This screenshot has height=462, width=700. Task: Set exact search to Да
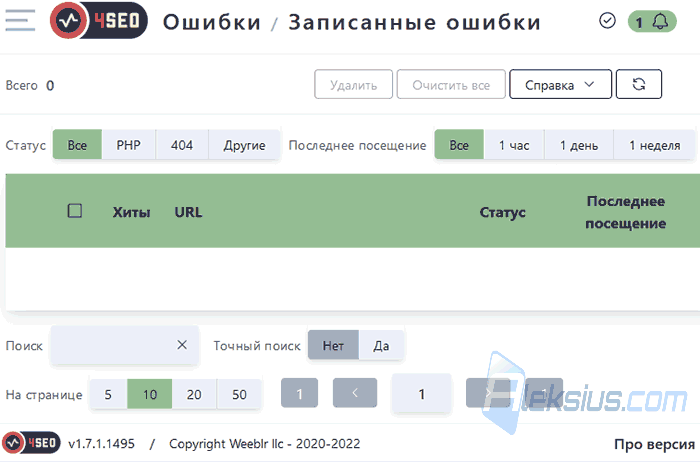(381, 345)
